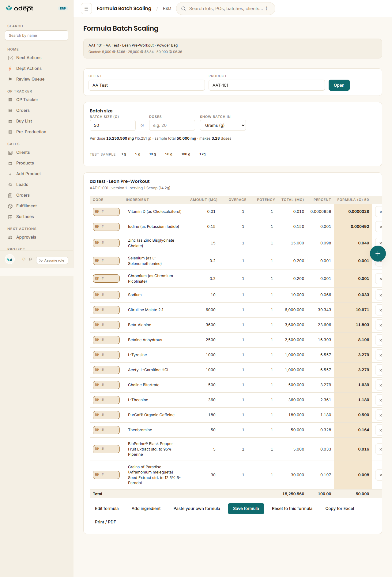Image resolution: width=392 pixels, height=577 pixels.
Task: Click the Review Queue flag icon
Action: tap(10, 79)
